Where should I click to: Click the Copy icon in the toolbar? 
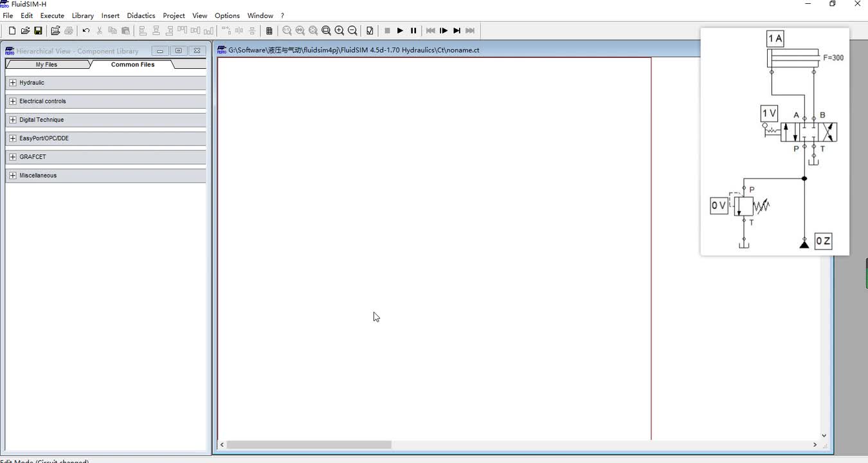113,31
